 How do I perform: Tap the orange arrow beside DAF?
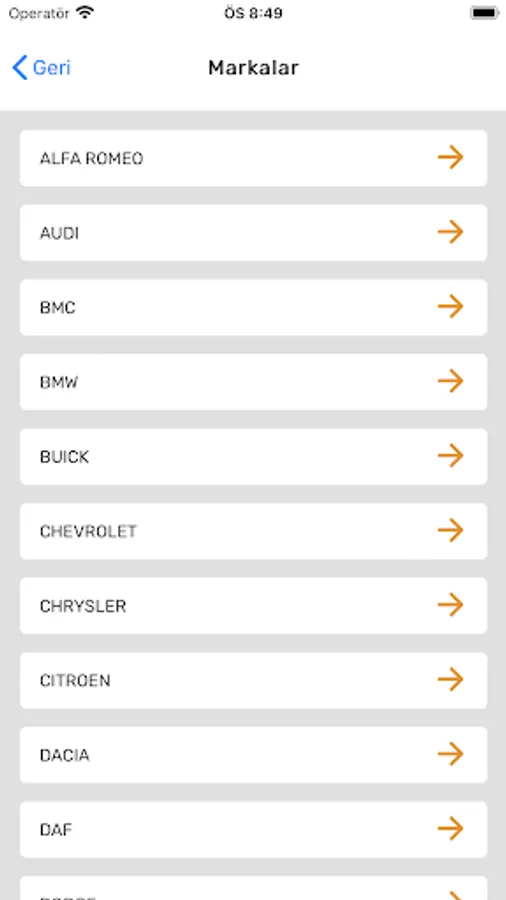point(450,829)
